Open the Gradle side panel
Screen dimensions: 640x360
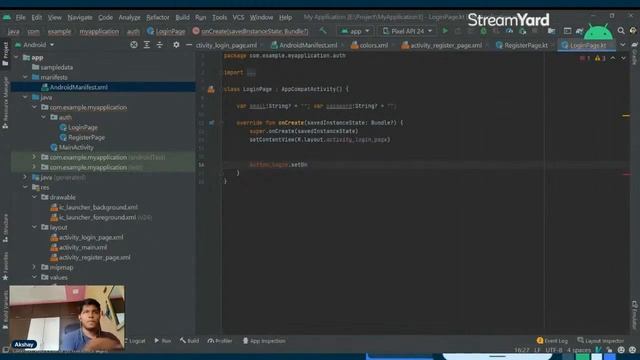pos(635,53)
